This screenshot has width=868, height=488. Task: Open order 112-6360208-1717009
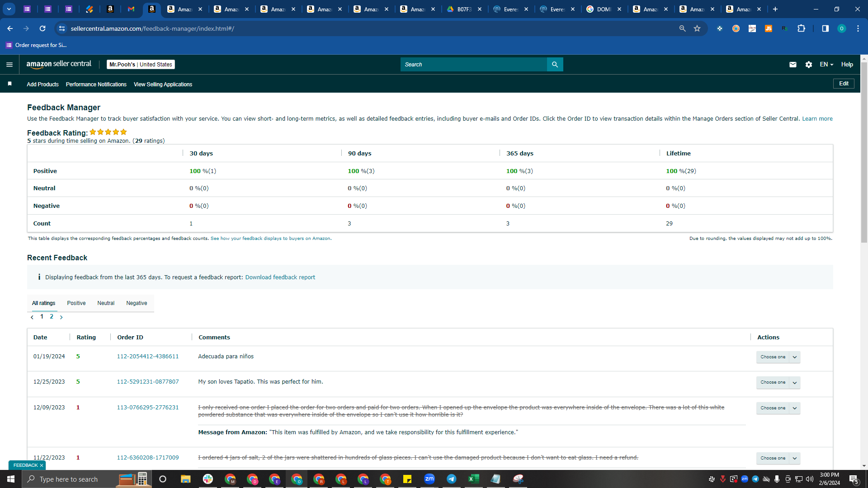click(148, 458)
